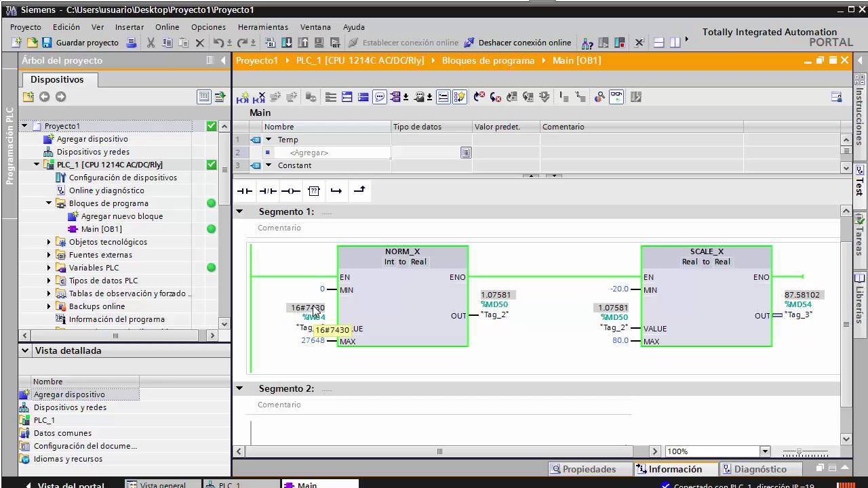
Task: Click the print icon in main toolbar
Action: 132,43
